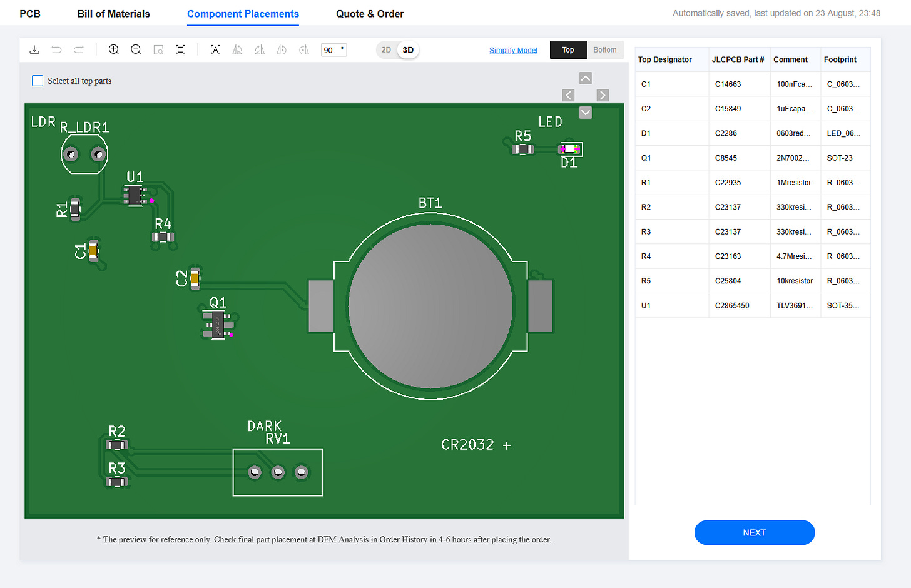Select the C2 capacitor on the board
This screenshot has height=588, width=911.
point(195,278)
